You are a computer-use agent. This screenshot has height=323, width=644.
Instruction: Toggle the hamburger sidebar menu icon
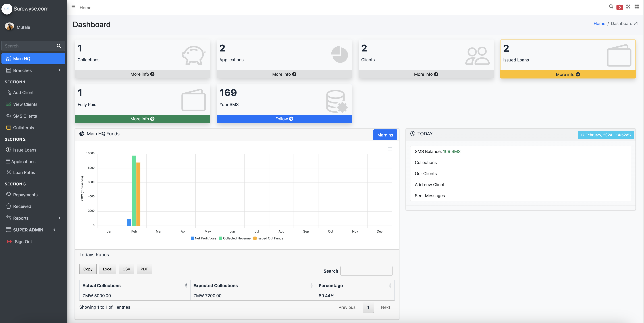click(x=73, y=7)
